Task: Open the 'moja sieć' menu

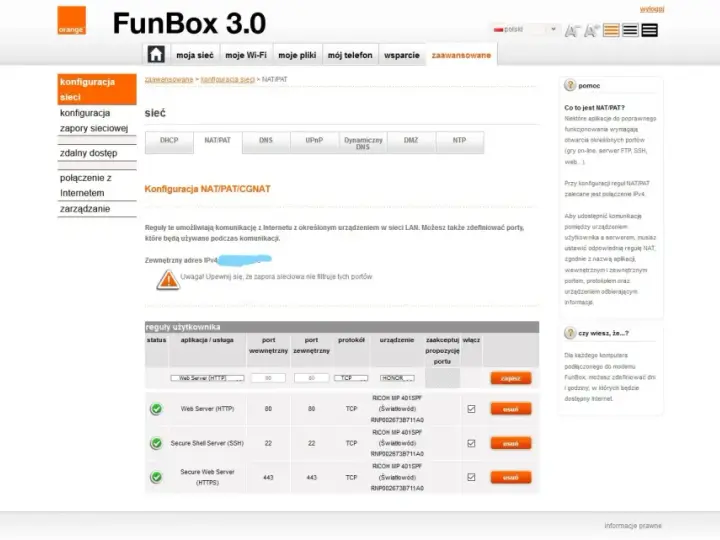Action: [x=195, y=55]
